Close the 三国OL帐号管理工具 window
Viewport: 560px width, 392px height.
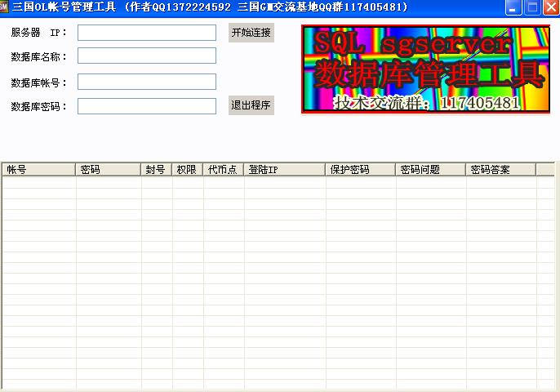click(x=551, y=7)
